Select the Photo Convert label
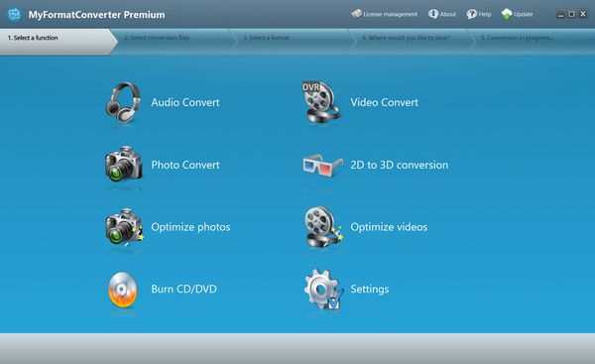This screenshot has width=595, height=364. (185, 165)
